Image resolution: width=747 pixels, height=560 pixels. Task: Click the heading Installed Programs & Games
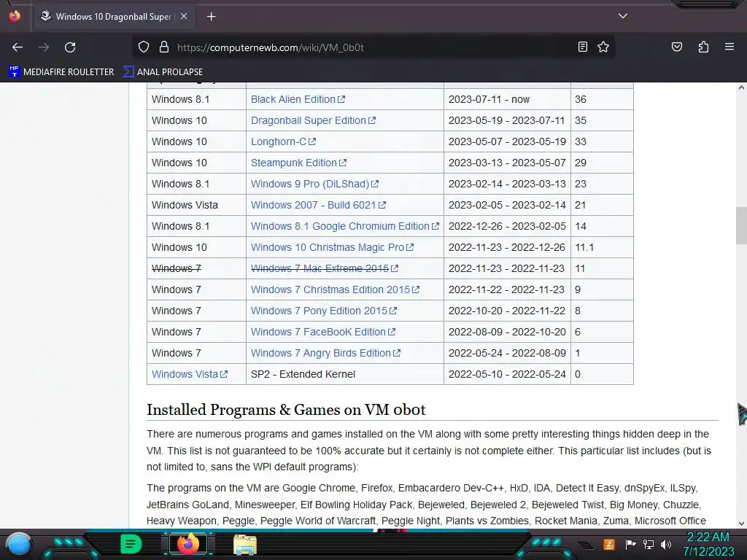point(286,410)
